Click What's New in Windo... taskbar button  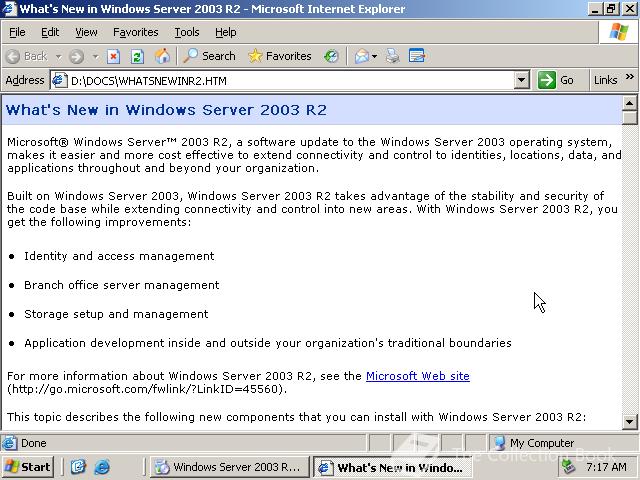click(393, 467)
